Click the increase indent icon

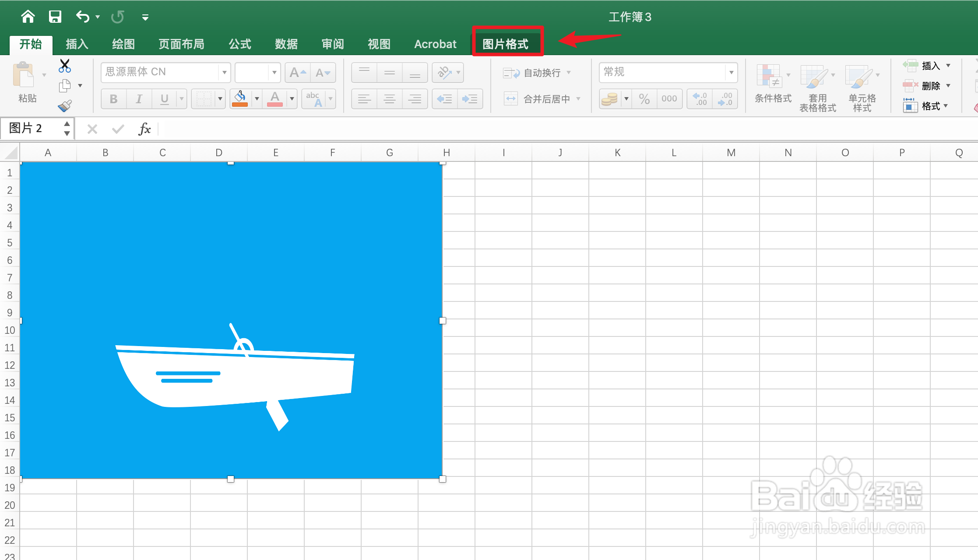click(x=470, y=99)
